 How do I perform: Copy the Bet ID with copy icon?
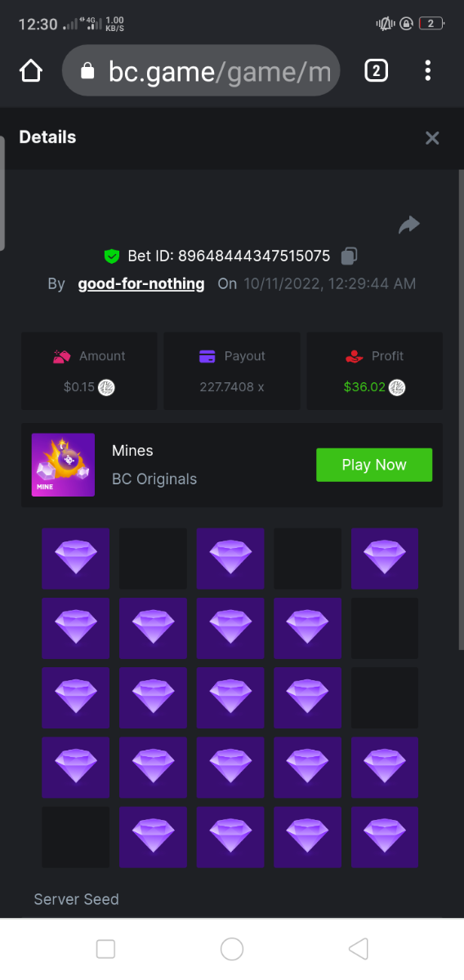(349, 256)
